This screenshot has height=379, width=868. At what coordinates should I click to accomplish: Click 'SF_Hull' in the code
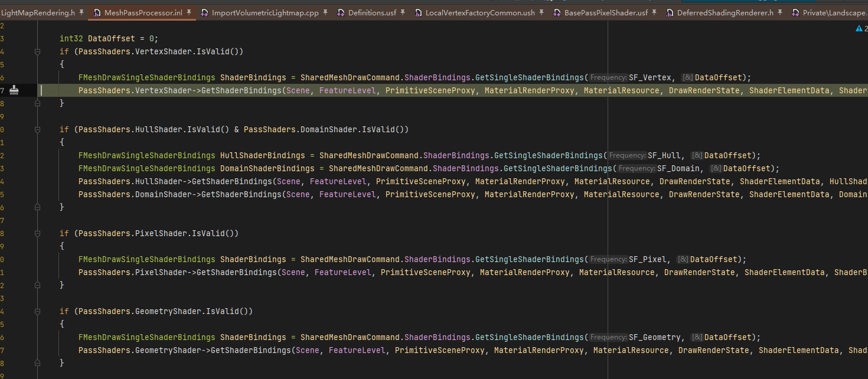pos(664,155)
